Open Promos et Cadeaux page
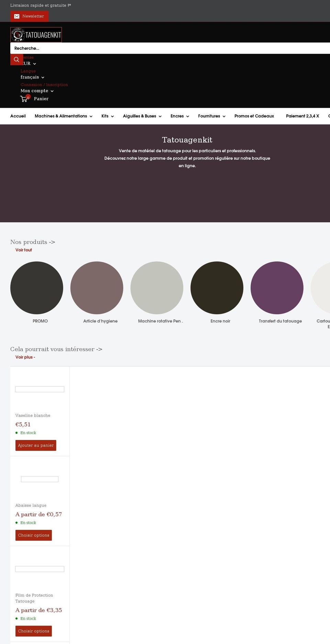The height and width of the screenshot is (644, 330). click(x=254, y=116)
